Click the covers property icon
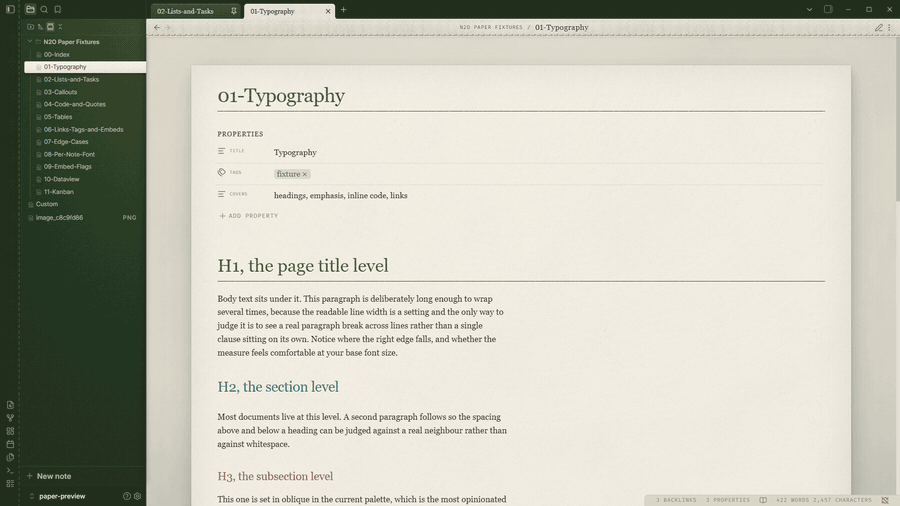 (x=222, y=194)
